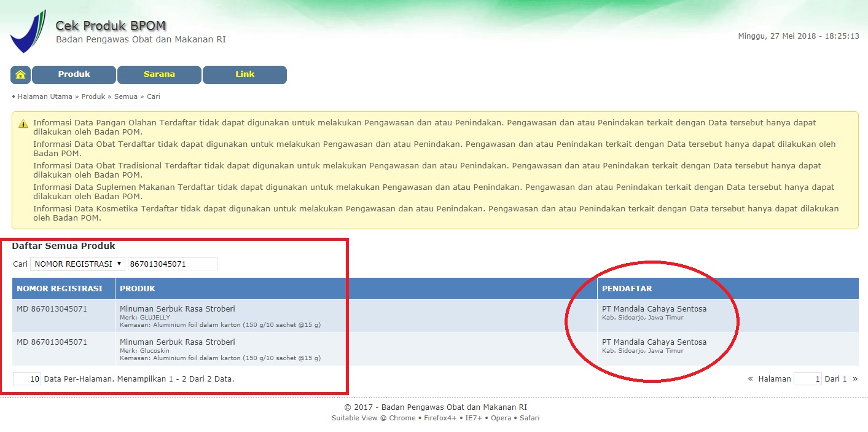Click Kab. Sidoarjo text in GLUJELLY row
Screen dimensions: 868x432
[x=643, y=318]
